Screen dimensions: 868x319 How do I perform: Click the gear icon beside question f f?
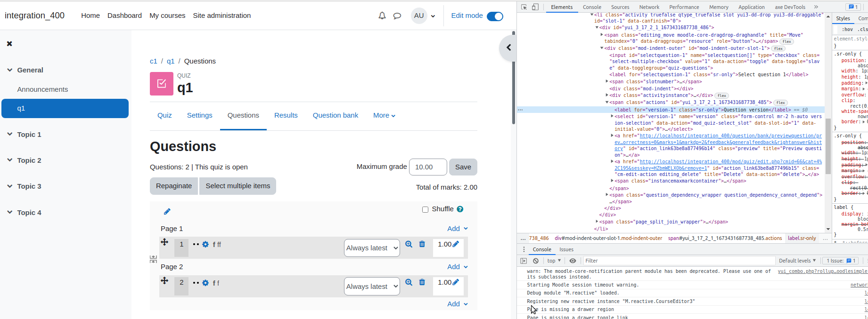pos(205,283)
